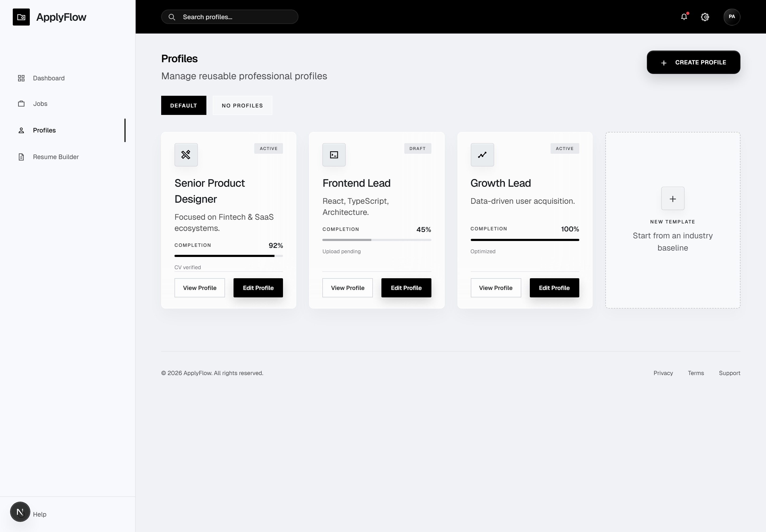Click the circular N icon beside Help

pyautogui.click(x=20, y=512)
